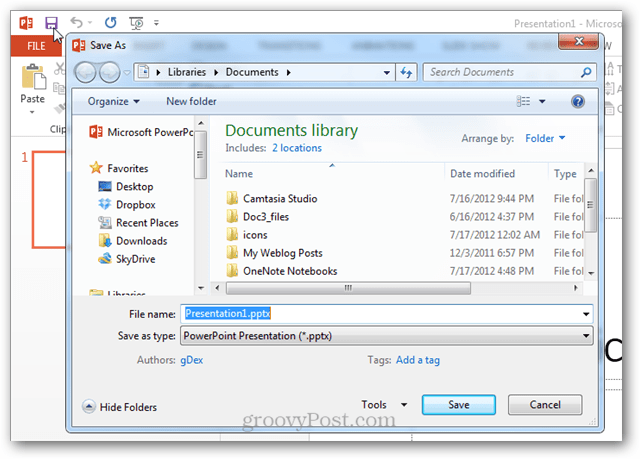This screenshot has width=640, height=459.
Task: Select the Doc3_files folder
Action: point(257,217)
